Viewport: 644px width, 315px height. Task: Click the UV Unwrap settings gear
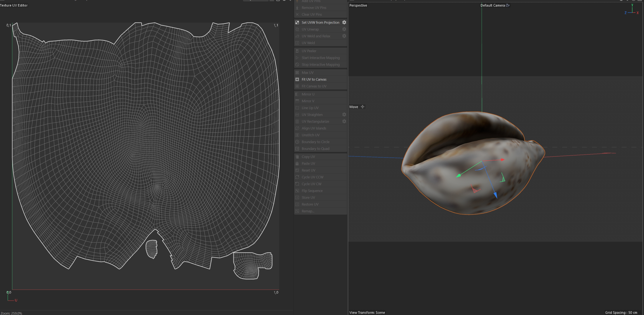pyautogui.click(x=344, y=29)
